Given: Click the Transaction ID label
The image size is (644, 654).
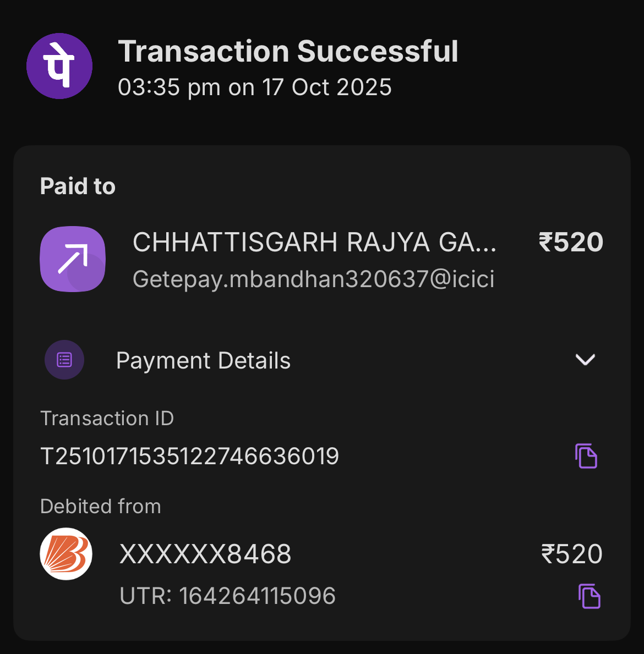Looking at the screenshot, I should tap(107, 419).
